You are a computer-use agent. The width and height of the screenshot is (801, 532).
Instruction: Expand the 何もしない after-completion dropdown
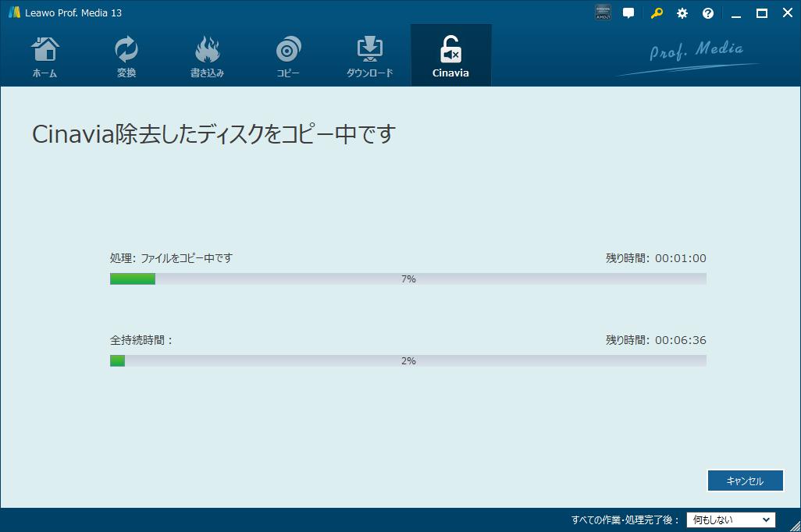[x=731, y=520]
